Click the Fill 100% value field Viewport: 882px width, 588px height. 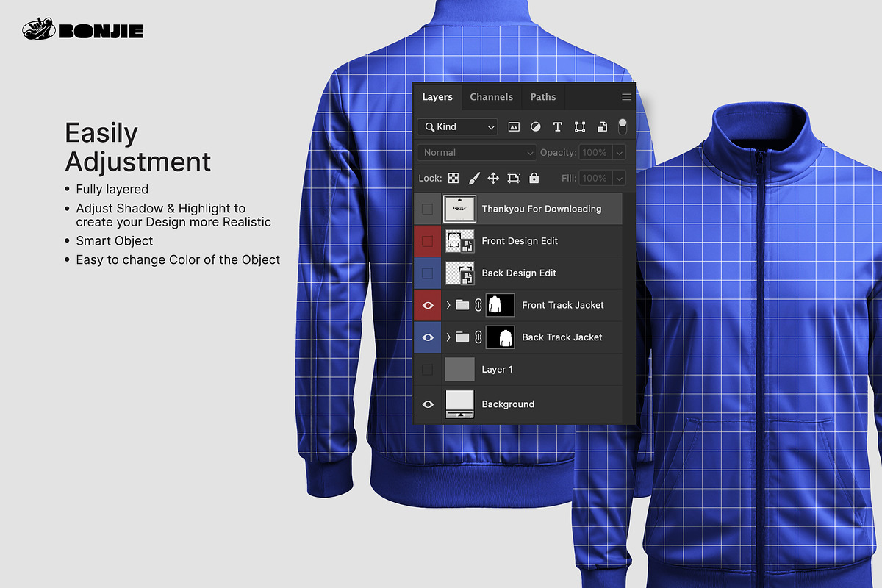pyautogui.click(x=595, y=178)
